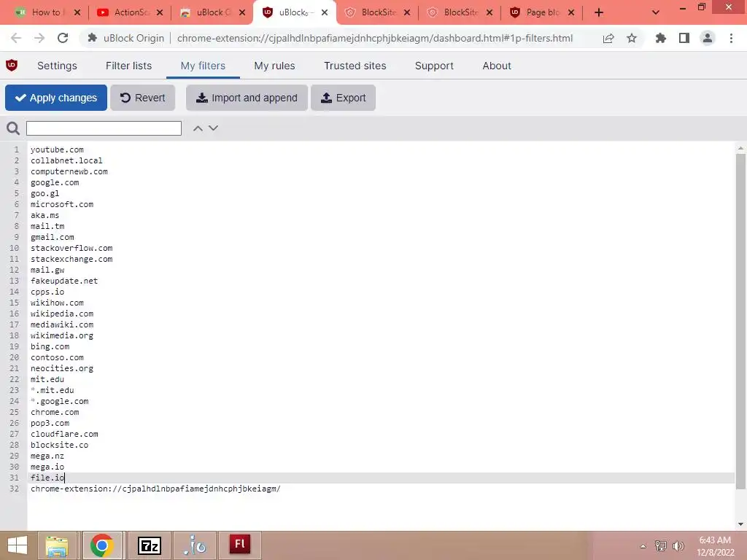The width and height of the screenshot is (747, 560).
Task: Open the My rules tab
Action: tap(274, 66)
